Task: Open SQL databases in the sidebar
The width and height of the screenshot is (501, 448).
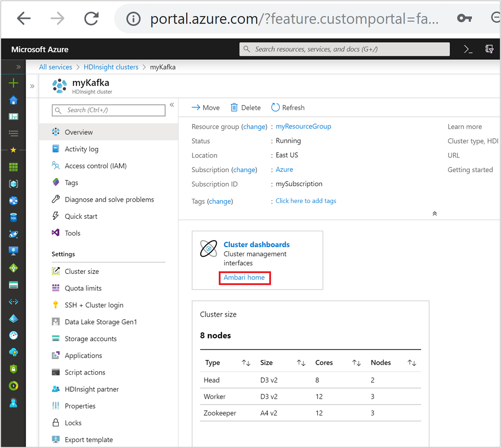Action: click(x=13, y=217)
